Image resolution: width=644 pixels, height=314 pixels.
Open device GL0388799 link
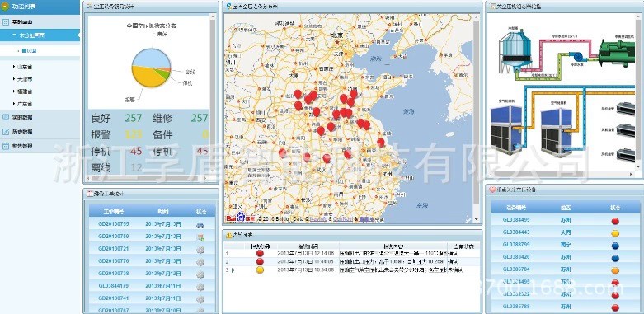[x=516, y=245]
